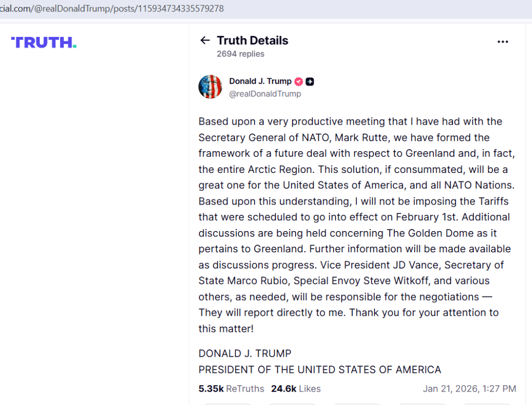View the 5.35k ReTruths list

pos(231,388)
